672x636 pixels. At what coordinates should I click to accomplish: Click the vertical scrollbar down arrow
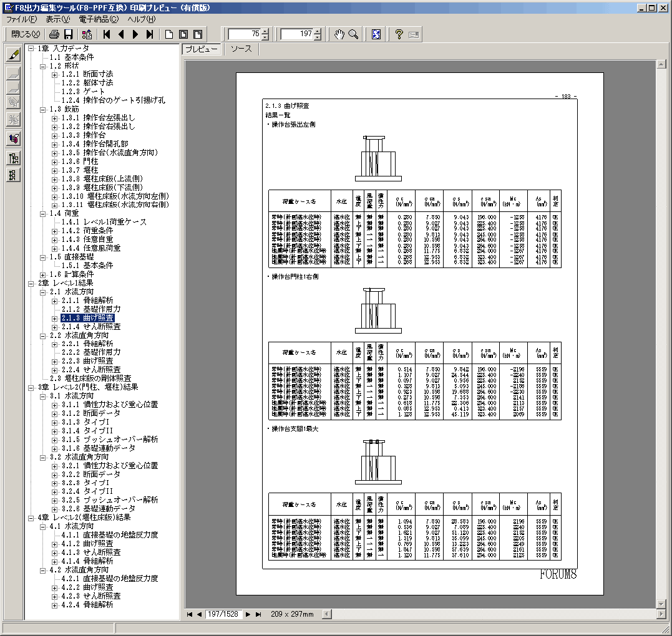[x=661, y=604]
